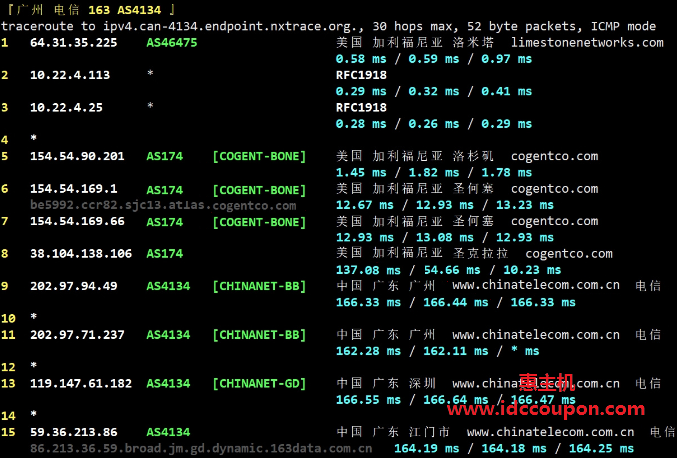Click the 0.58 ms latency value
The height and width of the screenshot is (458, 677).
361,59
